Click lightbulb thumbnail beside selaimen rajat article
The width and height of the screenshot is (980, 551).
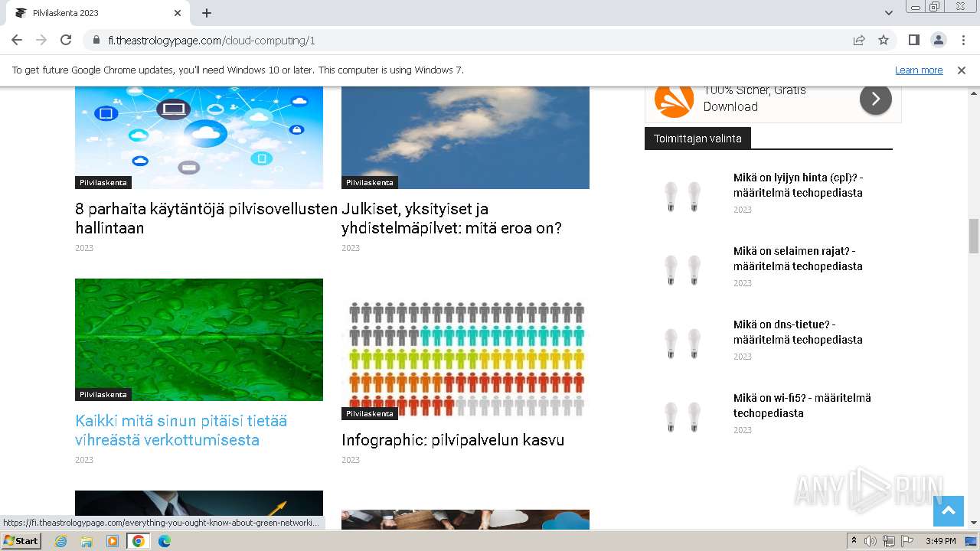(x=683, y=269)
